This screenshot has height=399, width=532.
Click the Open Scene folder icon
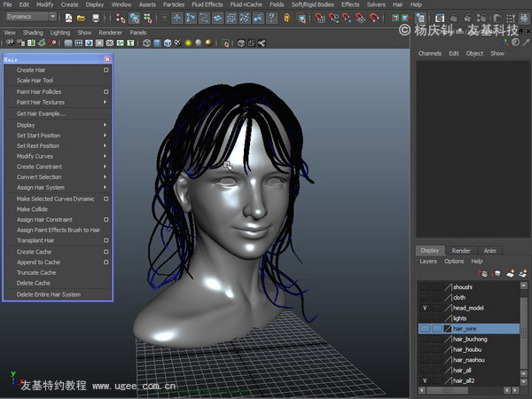[x=82, y=18]
